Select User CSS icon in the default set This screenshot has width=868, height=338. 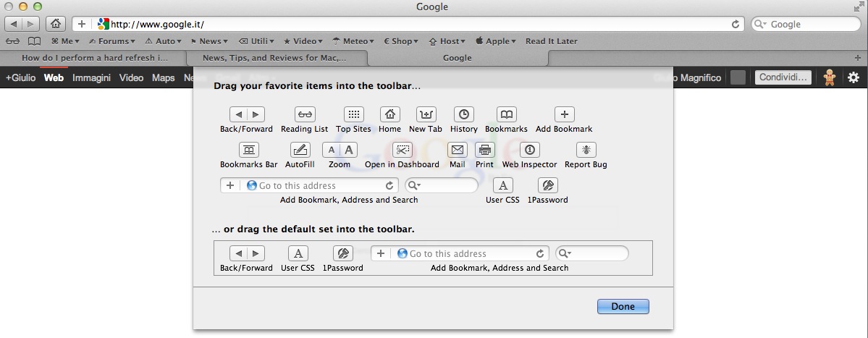[x=298, y=253]
